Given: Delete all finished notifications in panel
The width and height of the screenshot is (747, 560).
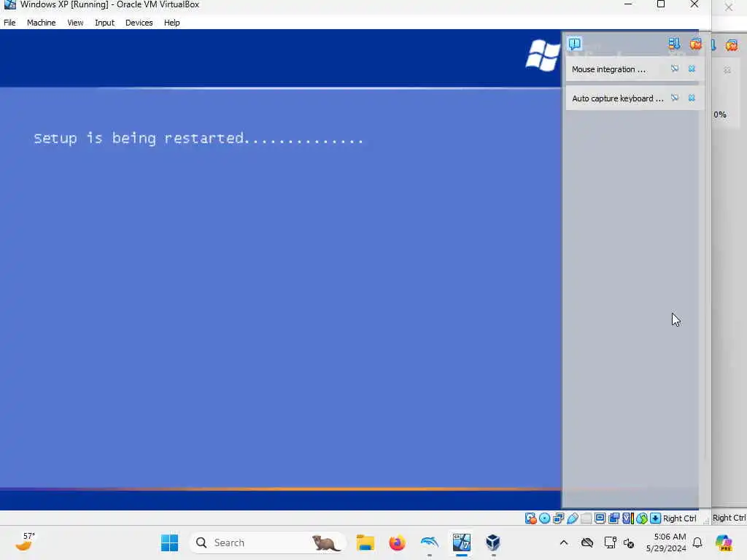Looking at the screenshot, I should pos(695,44).
